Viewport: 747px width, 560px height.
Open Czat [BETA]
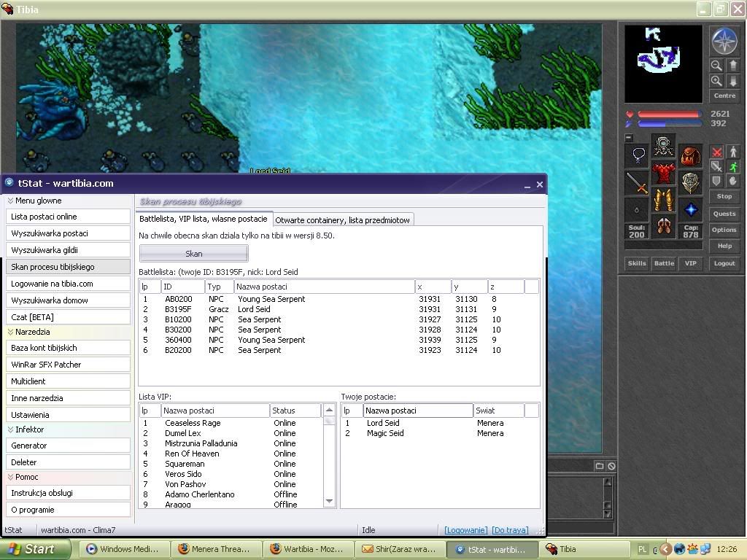(x=68, y=317)
